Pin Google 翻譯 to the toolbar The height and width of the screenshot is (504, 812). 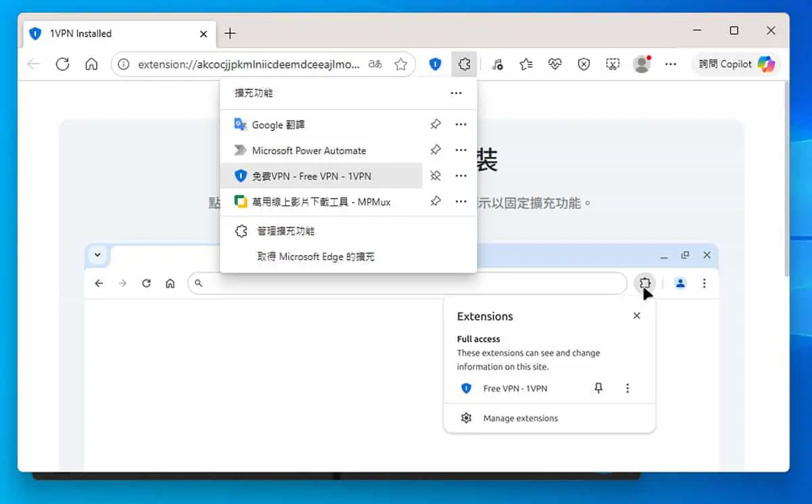pyautogui.click(x=436, y=124)
